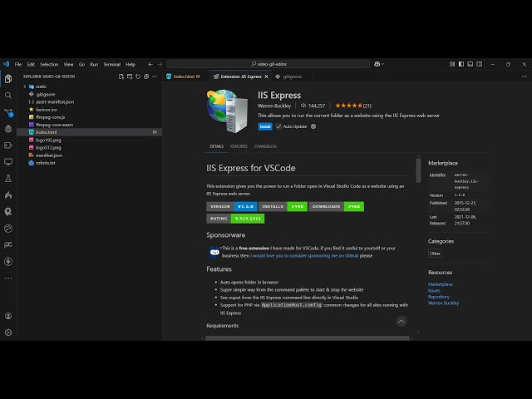Open Testing flask icon in activity bar

[8, 178]
